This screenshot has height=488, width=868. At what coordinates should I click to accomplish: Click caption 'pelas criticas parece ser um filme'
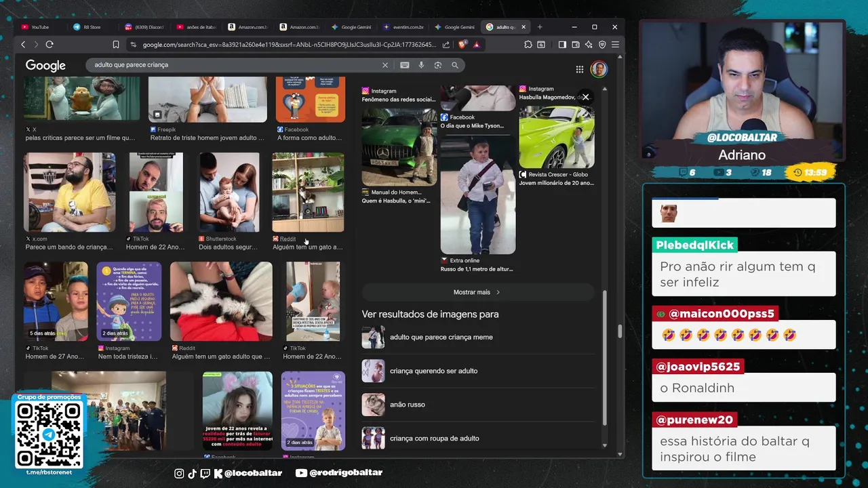tap(80, 138)
